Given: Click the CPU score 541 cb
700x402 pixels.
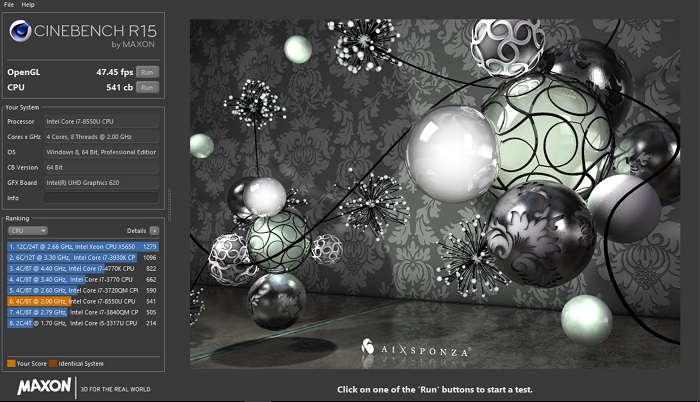Looking at the screenshot, I should (x=119, y=88).
